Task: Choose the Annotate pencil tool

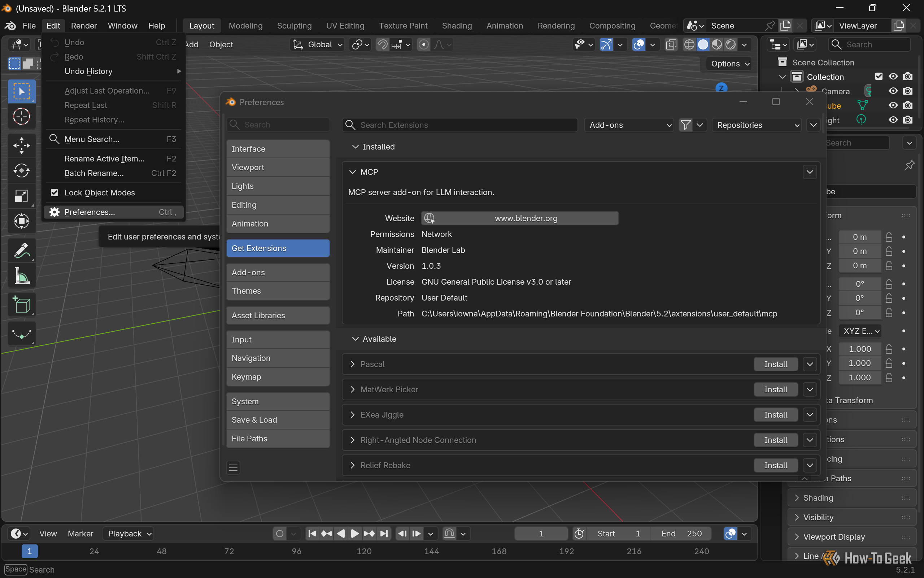Action: click(x=22, y=250)
